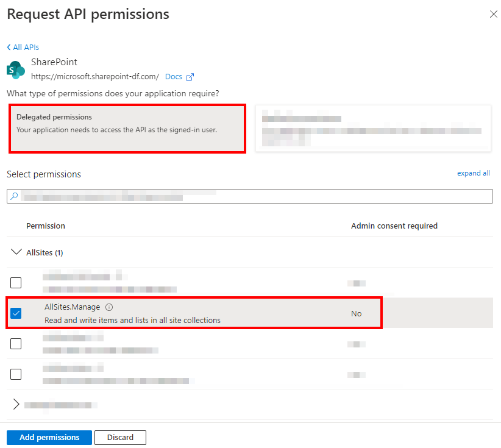Click the Permission column header
This screenshot has height=448, width=501.
click(x=46, y=226)
